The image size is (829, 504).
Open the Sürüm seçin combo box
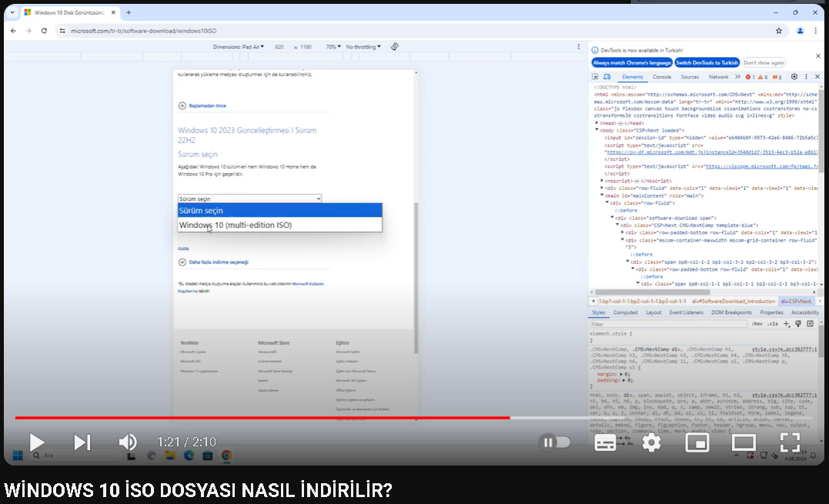point(249,199)
